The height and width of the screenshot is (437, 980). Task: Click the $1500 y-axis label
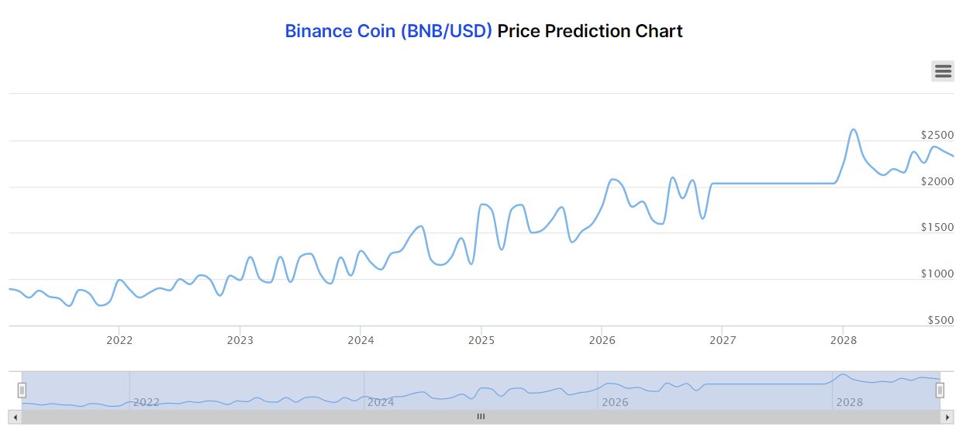[937, 228]
